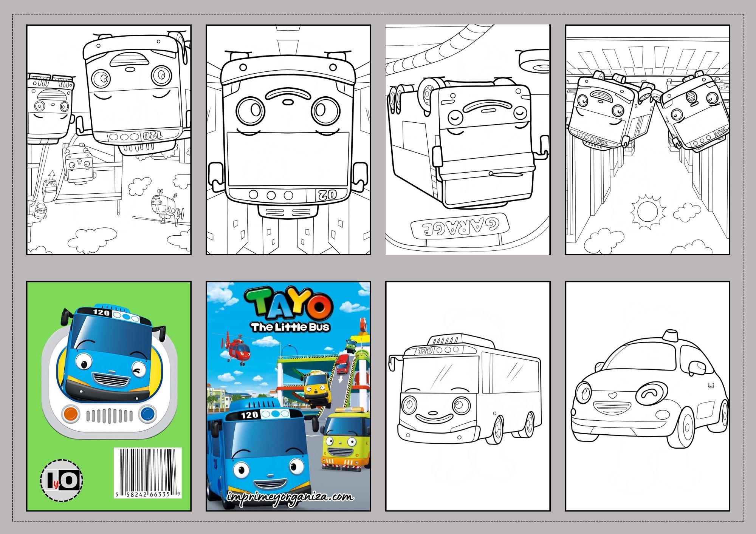Click the sun drawing in the coloring page
The image size is (756, 534).
point(648,211)
